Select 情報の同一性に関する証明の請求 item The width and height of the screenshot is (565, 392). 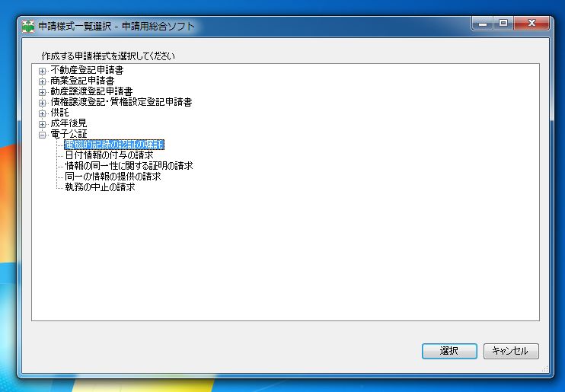(129, 166)
